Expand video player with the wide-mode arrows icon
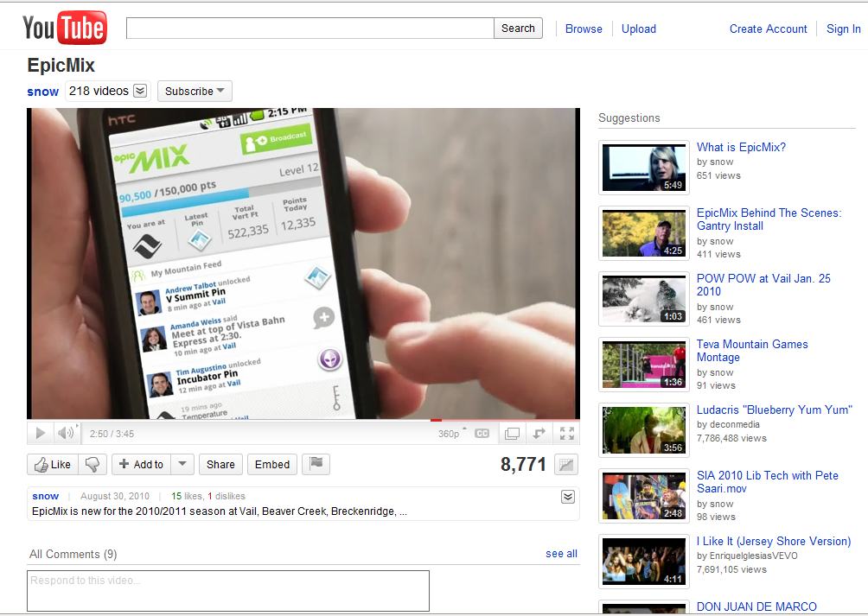Screen dimensions: 868x616 539,434
